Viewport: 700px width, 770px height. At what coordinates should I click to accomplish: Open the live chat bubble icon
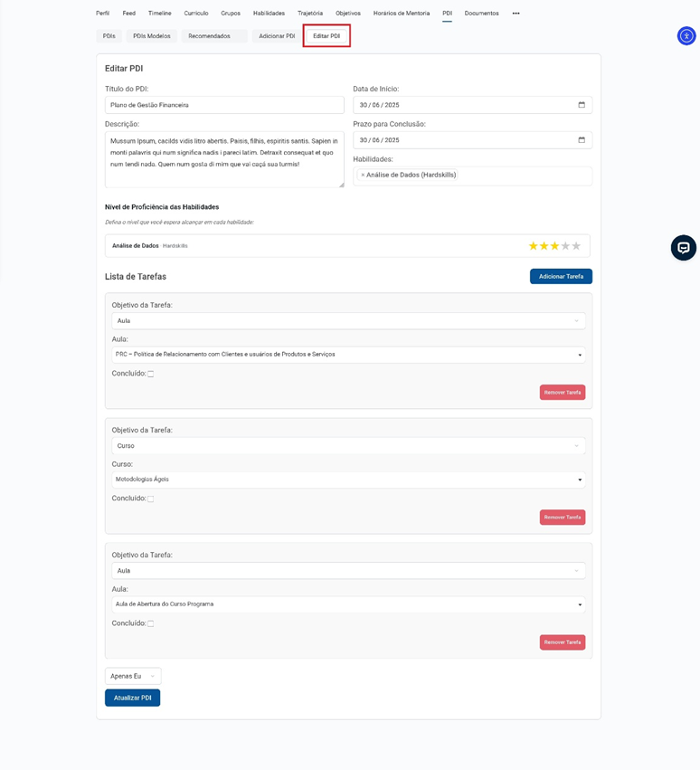point(684,248)
